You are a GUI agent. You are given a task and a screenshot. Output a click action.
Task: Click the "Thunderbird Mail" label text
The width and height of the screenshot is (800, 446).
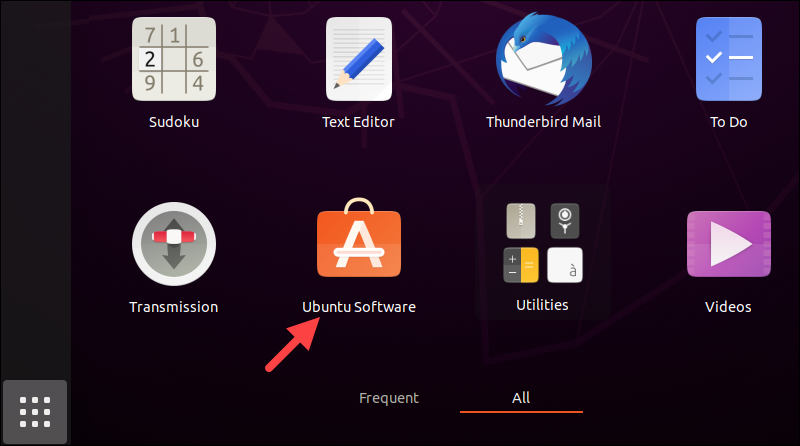point(543,122)
